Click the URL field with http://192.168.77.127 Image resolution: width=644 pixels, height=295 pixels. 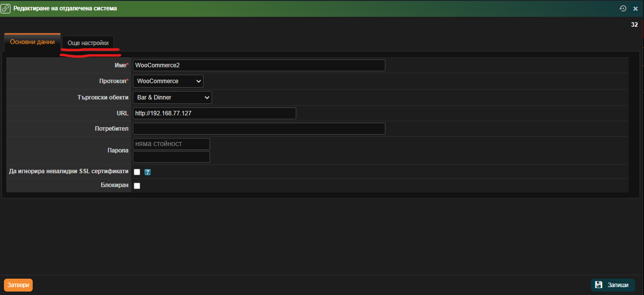(x=215, y=113)
